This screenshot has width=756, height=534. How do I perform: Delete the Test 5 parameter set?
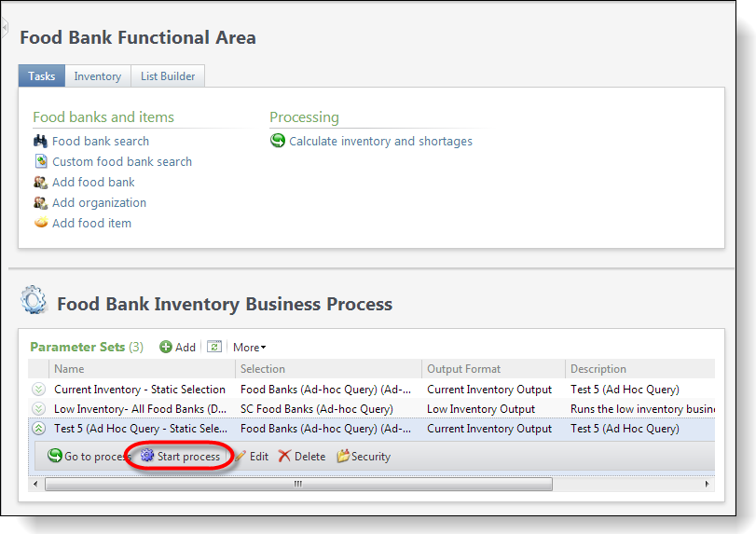302,457
